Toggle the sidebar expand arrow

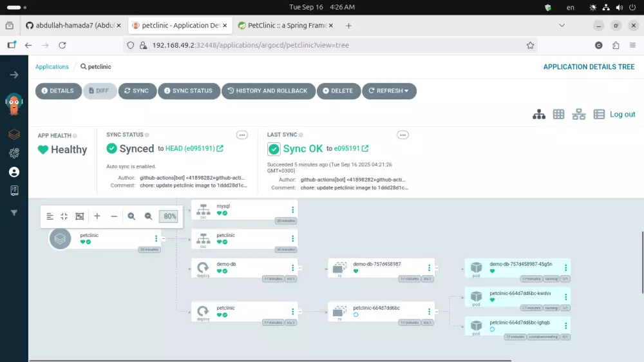tap(14, 75)
